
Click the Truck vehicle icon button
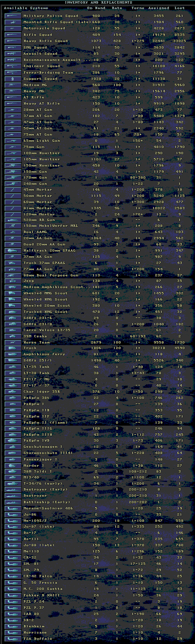click(13, 348)
